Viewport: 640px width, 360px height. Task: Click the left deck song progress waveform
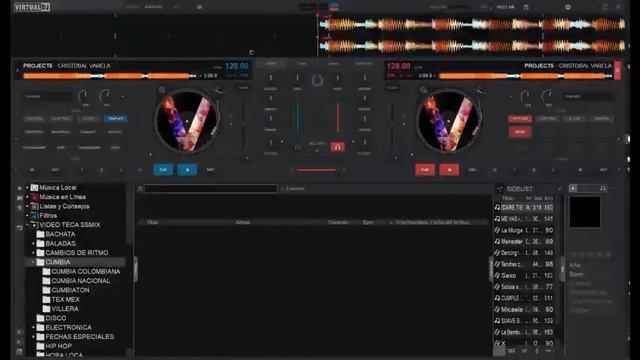[x=109, y=76]
